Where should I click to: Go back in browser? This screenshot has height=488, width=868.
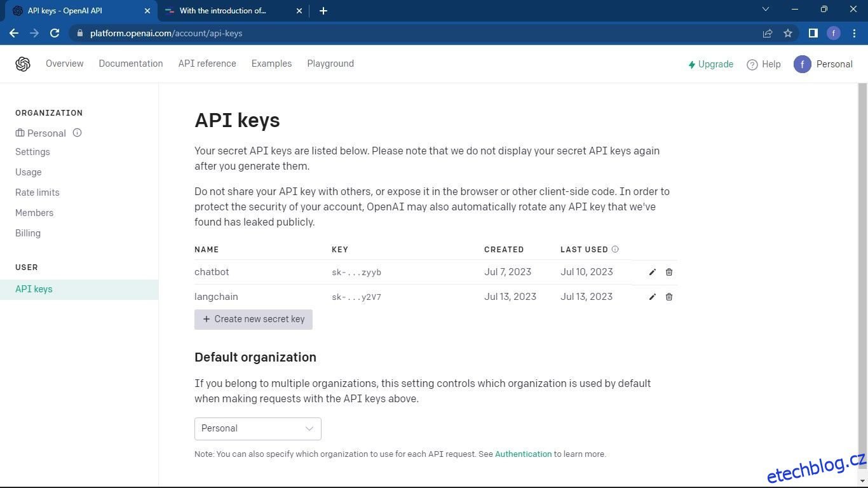[14, 33]
